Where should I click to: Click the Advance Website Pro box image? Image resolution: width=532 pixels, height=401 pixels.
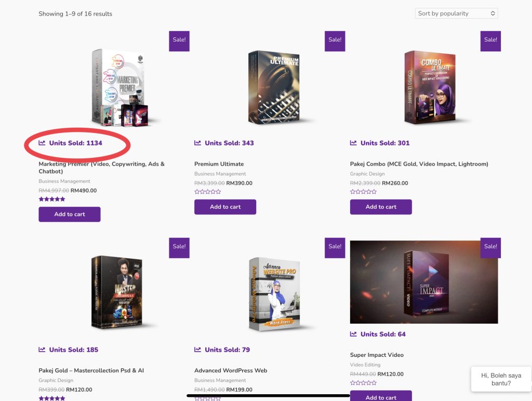coord(275,293)
